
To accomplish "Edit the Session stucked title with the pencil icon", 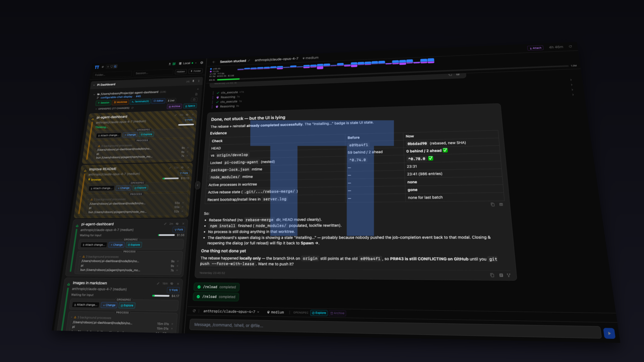I will tap(249, 60).
